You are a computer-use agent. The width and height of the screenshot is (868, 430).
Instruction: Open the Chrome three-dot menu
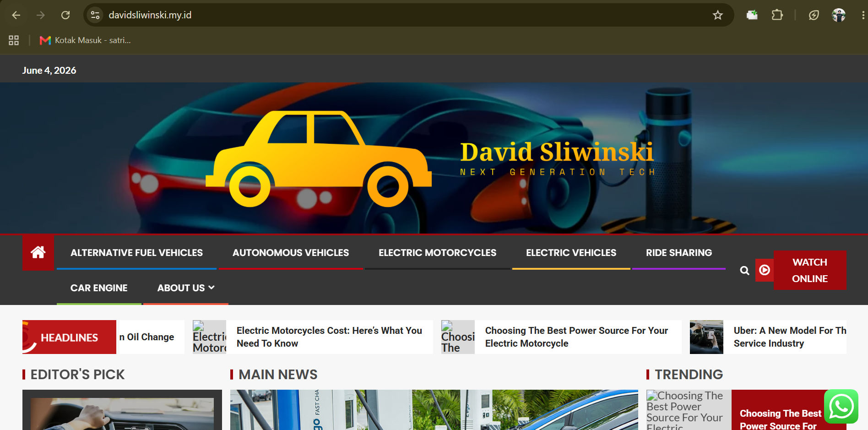pos(863,15)
